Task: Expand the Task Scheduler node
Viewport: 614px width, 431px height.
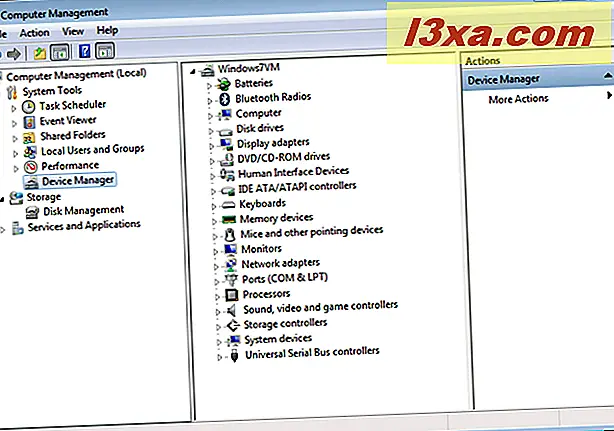Action: 14,108
